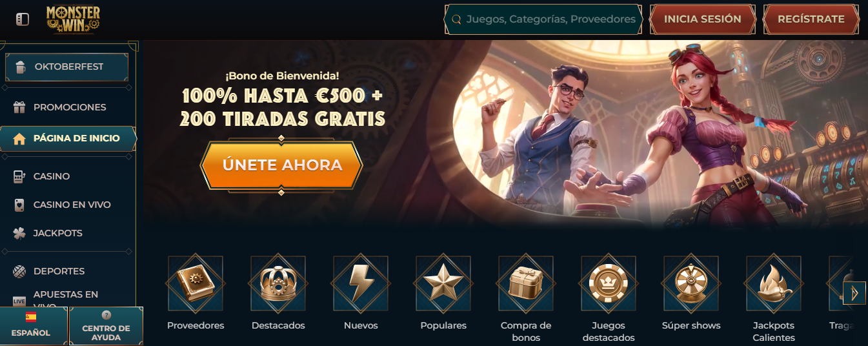Open the Proveedores book category icon
868x346 pixels.
(196, 283)
